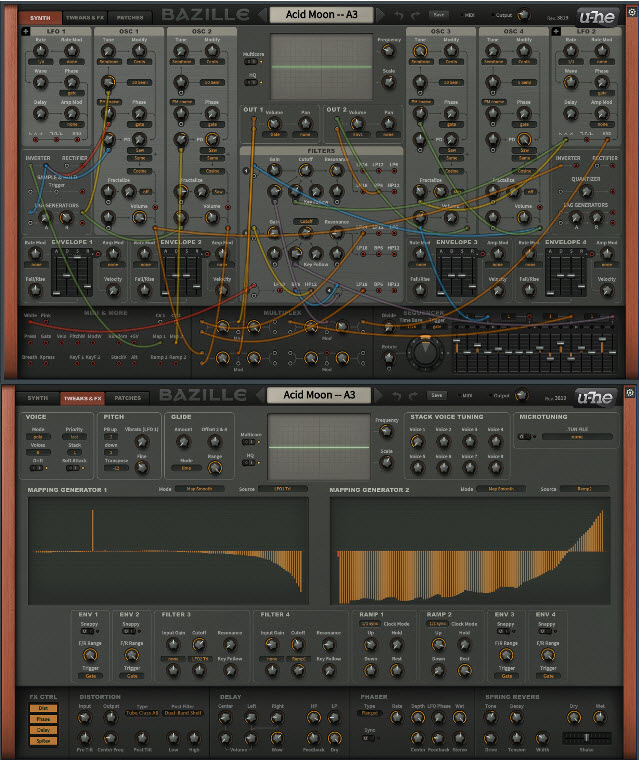Toggle Multicore switch in upper Synth window
Viewport: 639px width, 760px height.
(251, 62)
